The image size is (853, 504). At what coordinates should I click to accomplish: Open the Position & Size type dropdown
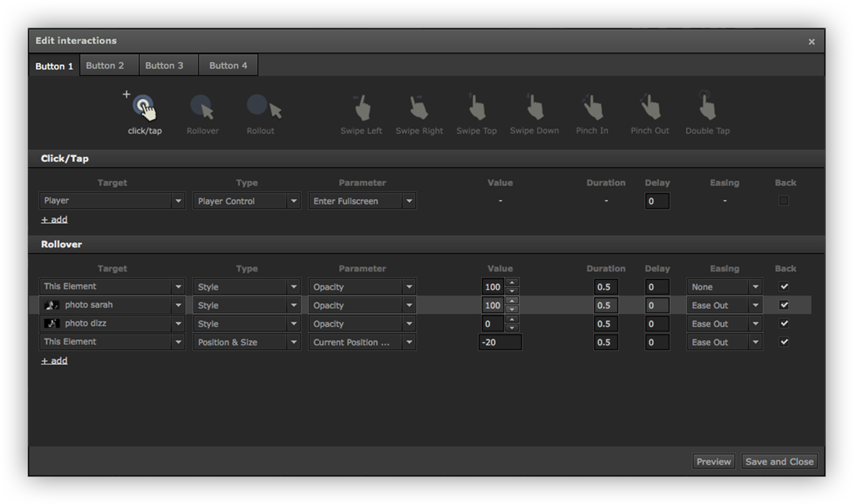click(294, 342)
